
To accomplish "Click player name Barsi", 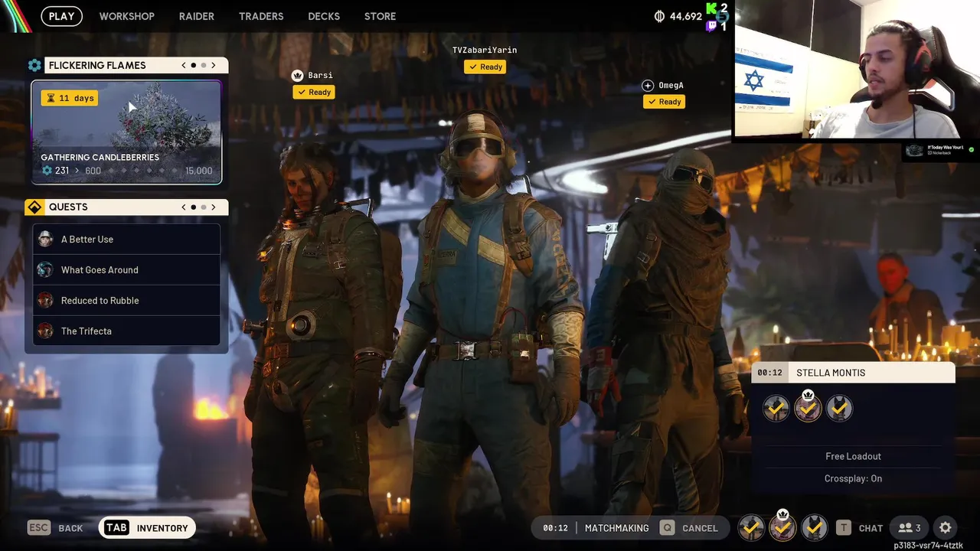I will (x=320, y=75).
